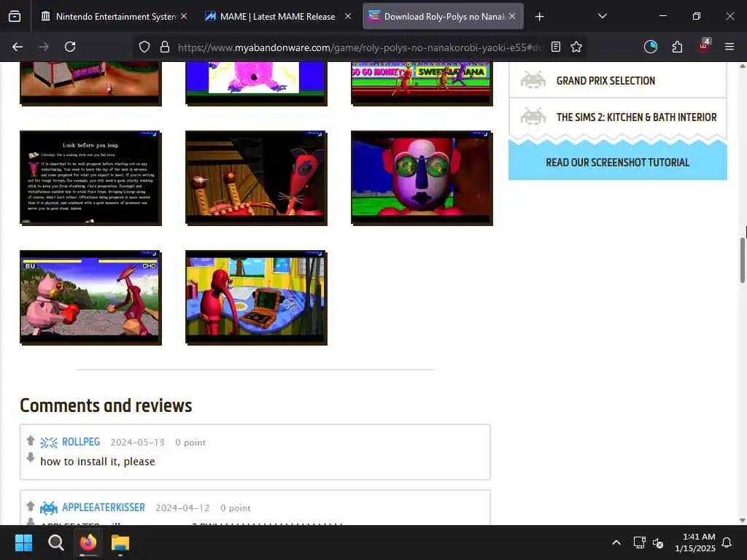Click the 2024-04-12 comment date
This screenshot has width=747, height=560.
pyautogui.click(x=182, y=508)
